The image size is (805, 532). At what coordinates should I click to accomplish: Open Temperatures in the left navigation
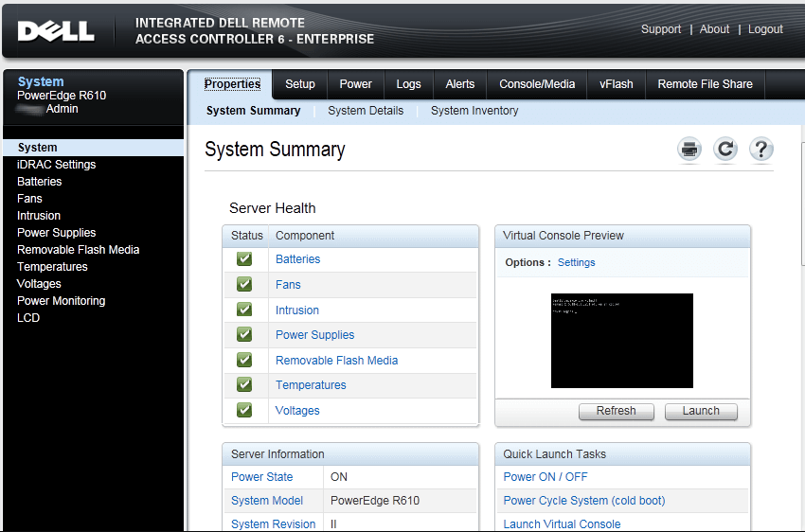(52, 267)
